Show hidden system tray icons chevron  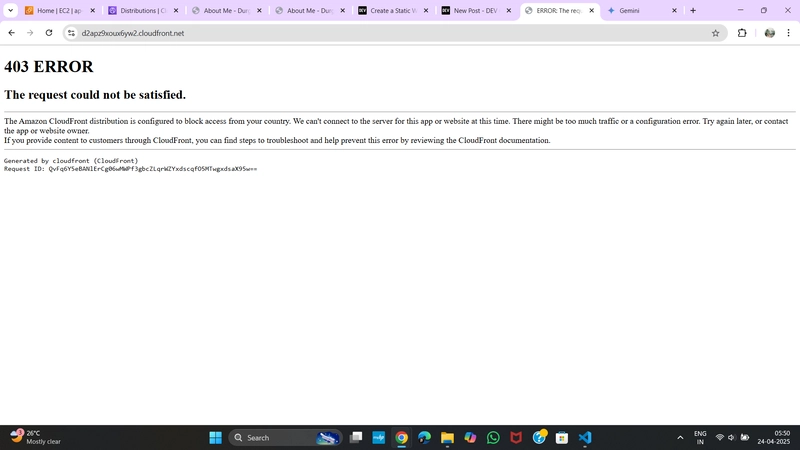(x=680, y=438)
